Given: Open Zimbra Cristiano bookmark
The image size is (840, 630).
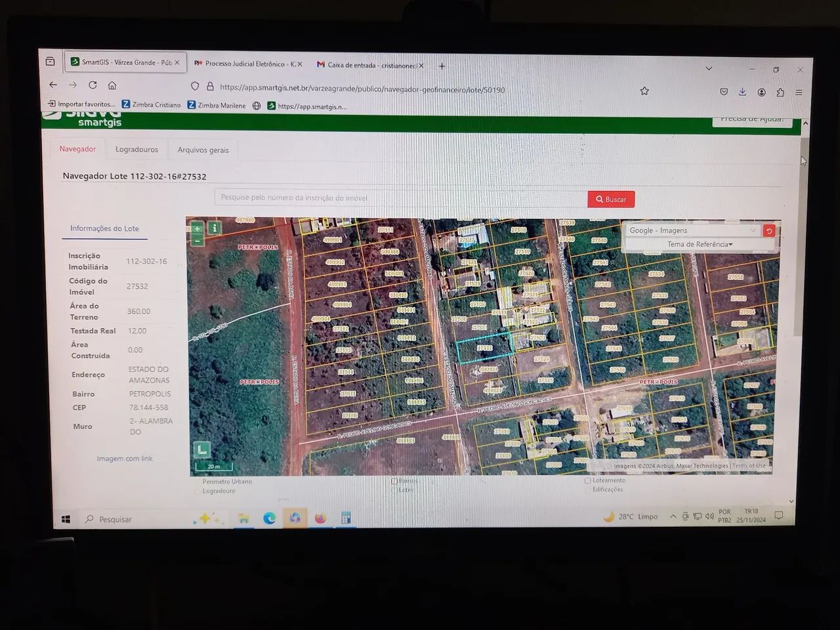Looking at the screenshot, I should [x=151, y=104].
